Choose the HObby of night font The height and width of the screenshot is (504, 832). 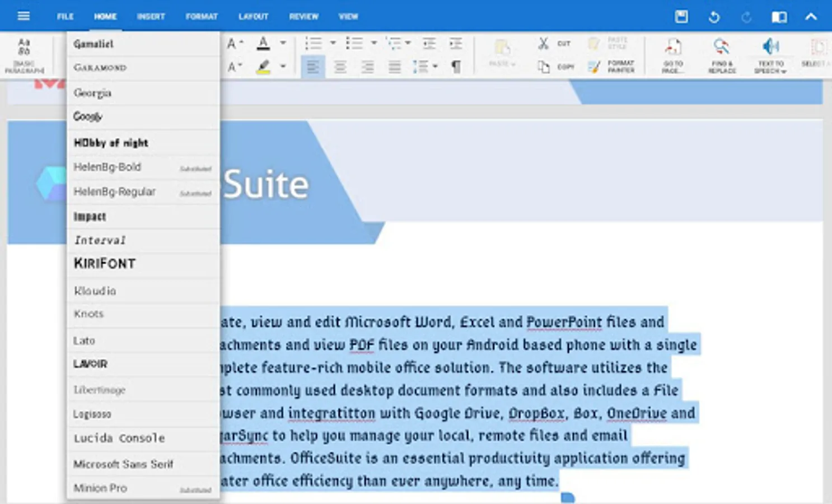(143, 143)
